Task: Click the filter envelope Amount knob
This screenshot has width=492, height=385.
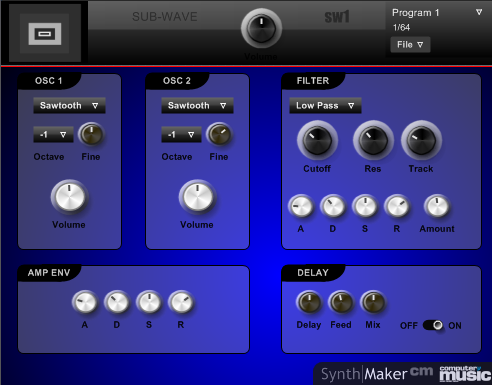Action: (x=437, y=206)
